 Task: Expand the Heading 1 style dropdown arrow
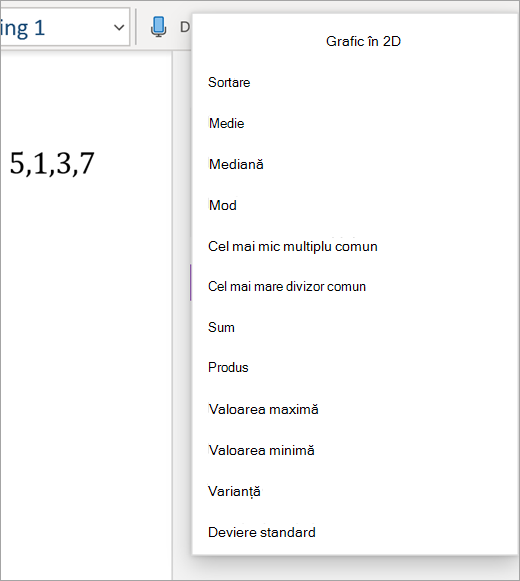[x=119, y=27]
